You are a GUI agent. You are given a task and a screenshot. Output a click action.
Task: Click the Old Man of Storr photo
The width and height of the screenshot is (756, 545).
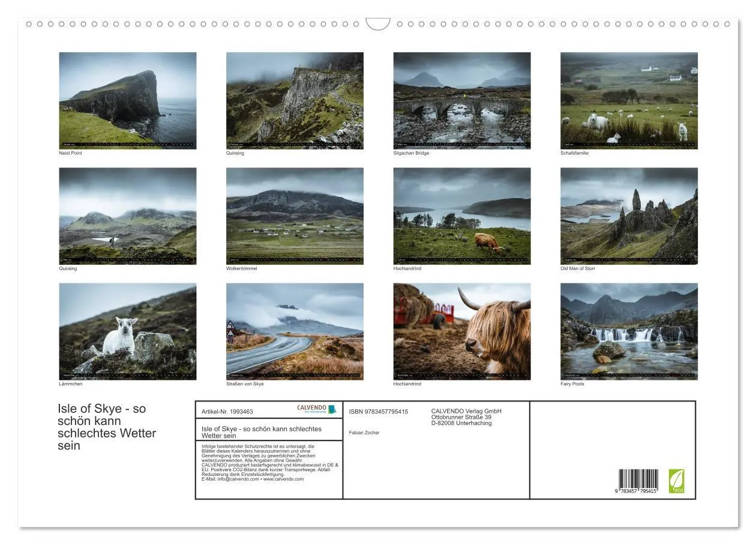629,215
